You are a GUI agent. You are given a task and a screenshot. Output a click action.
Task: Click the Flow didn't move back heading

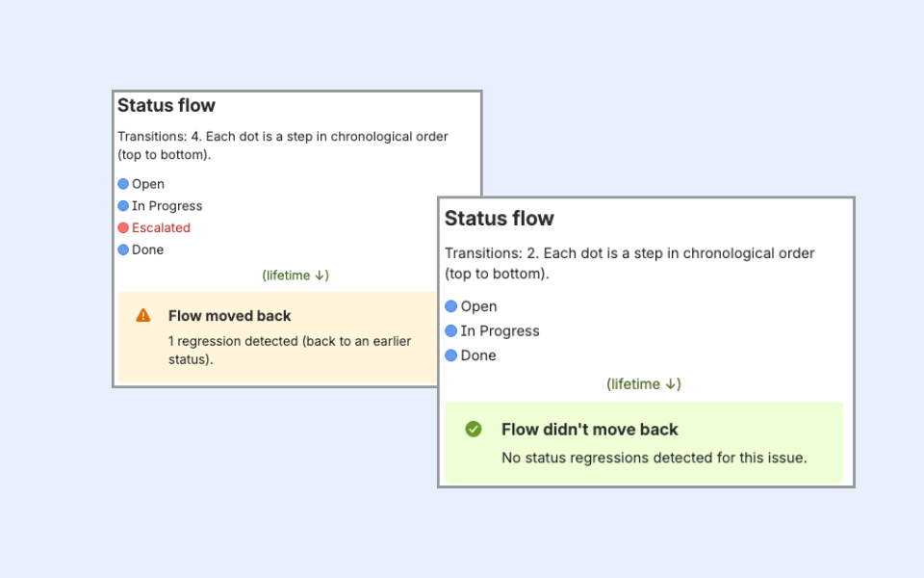coord(589,430)
